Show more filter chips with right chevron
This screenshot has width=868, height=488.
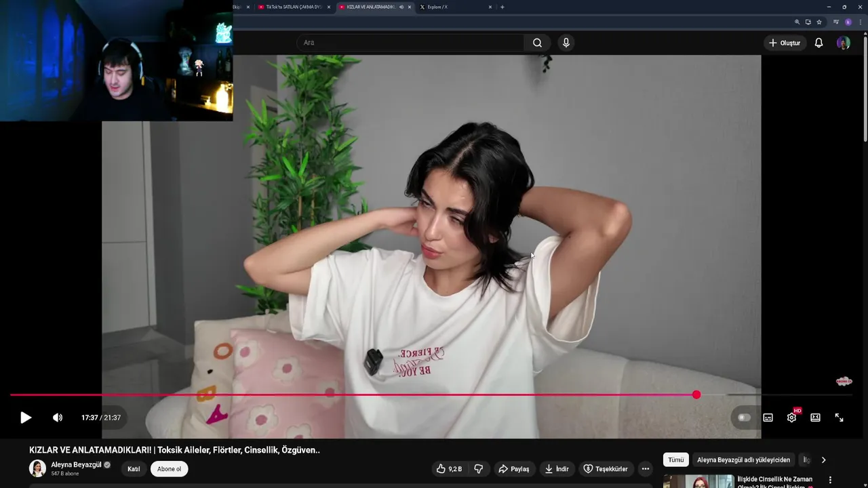tap(823, 460)
